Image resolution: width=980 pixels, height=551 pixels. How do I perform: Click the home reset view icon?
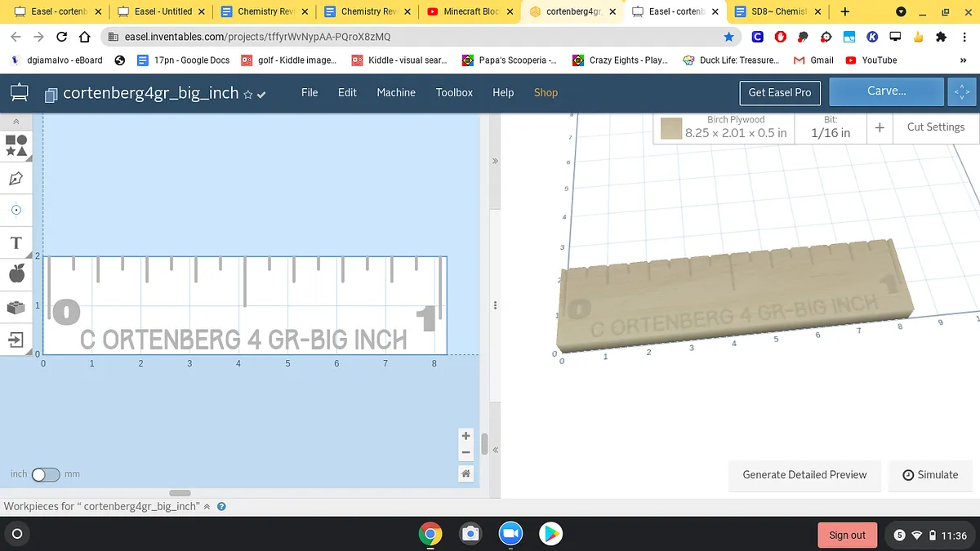point(465,473)
